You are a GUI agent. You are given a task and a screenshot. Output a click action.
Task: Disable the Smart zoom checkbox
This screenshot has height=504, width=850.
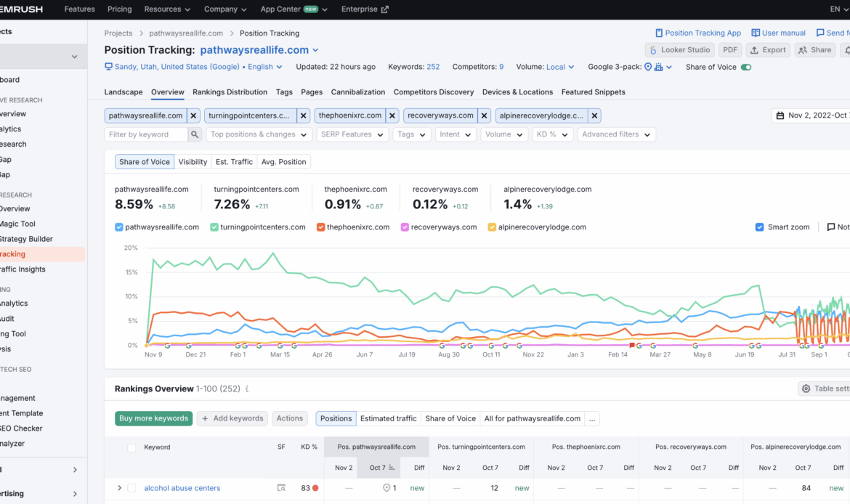pyautogui.click(x=760, y=227)
